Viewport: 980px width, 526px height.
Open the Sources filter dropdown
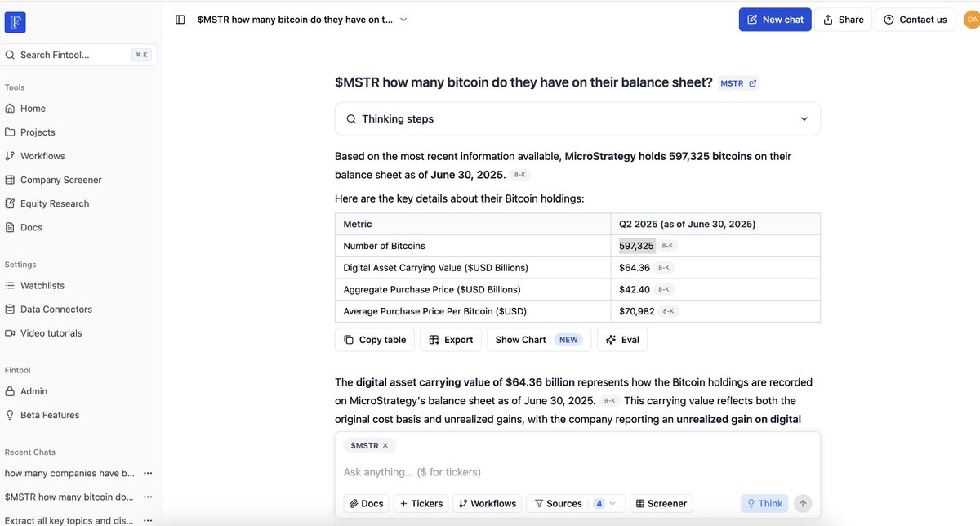tap(576, 504)
